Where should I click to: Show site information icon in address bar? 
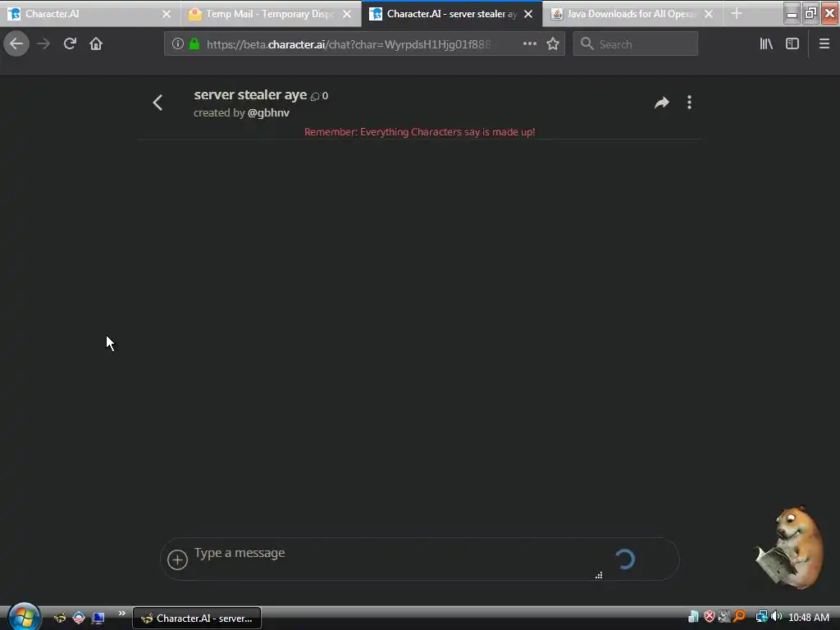[x=178, y=44]
